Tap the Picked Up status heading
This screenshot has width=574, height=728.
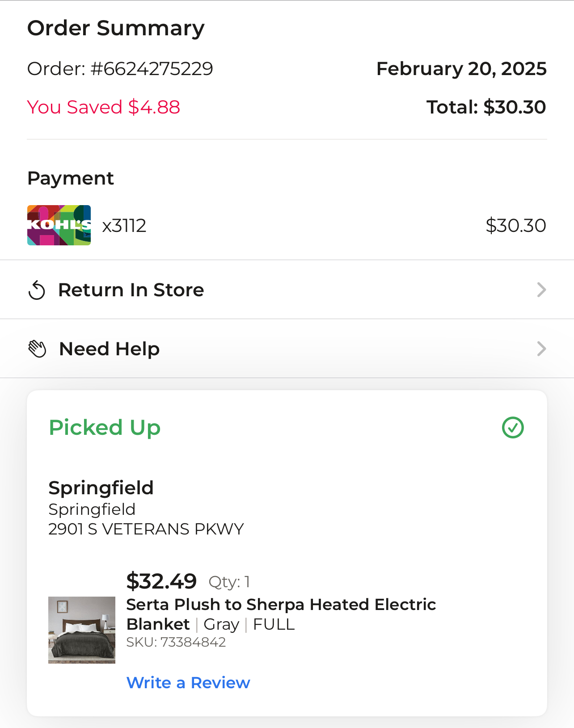[x=105, y=428]
